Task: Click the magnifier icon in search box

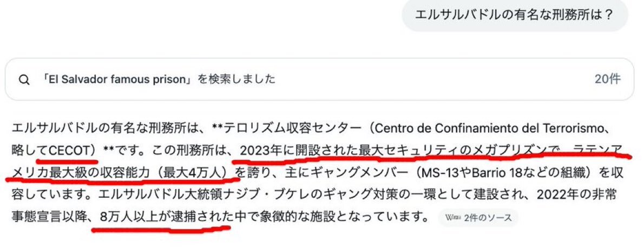Action: click(x=24, y=80)
